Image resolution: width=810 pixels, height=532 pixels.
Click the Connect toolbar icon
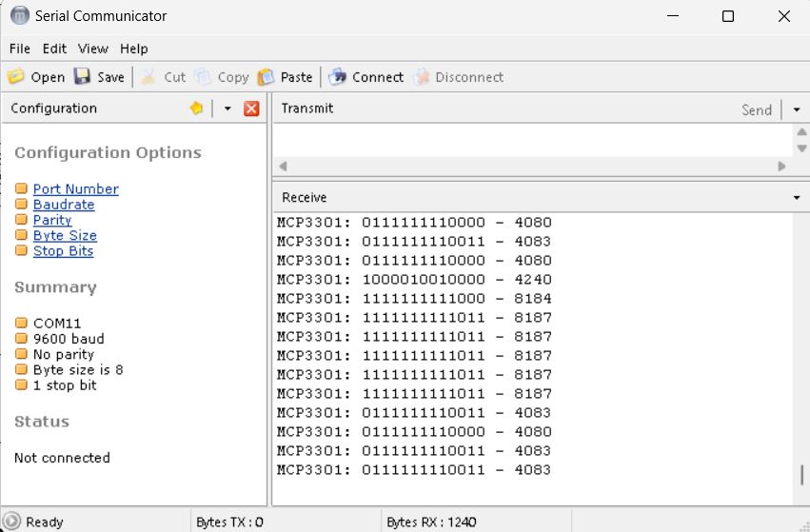tap(337, 77)
